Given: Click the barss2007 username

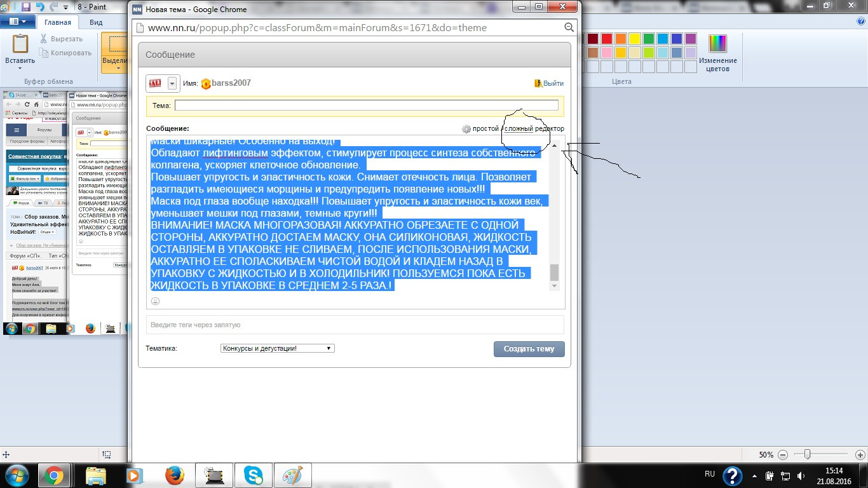Looking at the screenshot, I should pyautogui.click(x=231, y=83).
